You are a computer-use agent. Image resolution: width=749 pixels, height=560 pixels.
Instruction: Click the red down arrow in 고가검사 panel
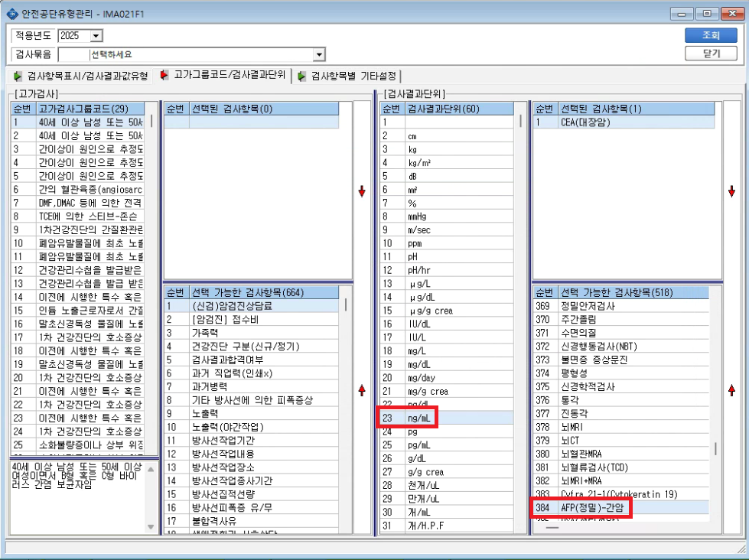(x=362, y=191)
